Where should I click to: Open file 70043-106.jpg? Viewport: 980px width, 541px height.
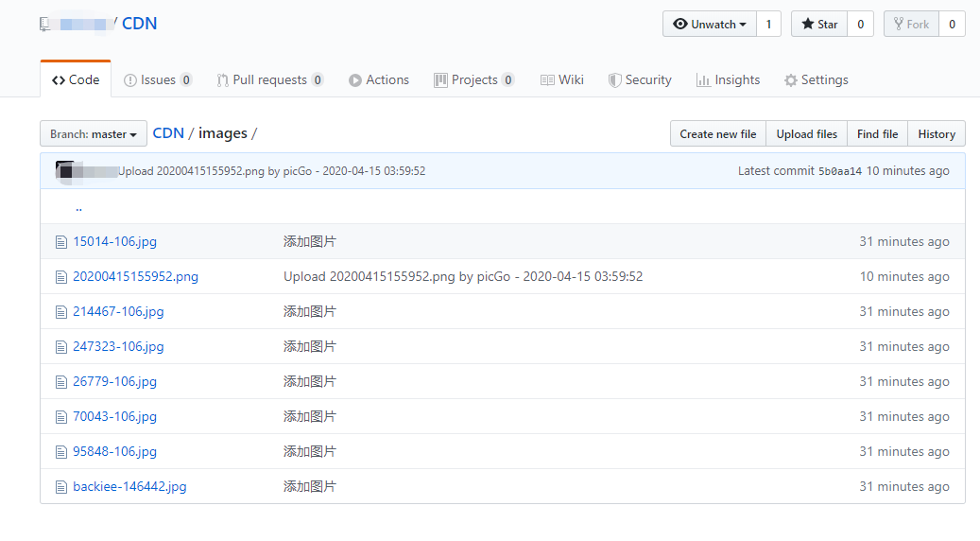coord(115,416)
